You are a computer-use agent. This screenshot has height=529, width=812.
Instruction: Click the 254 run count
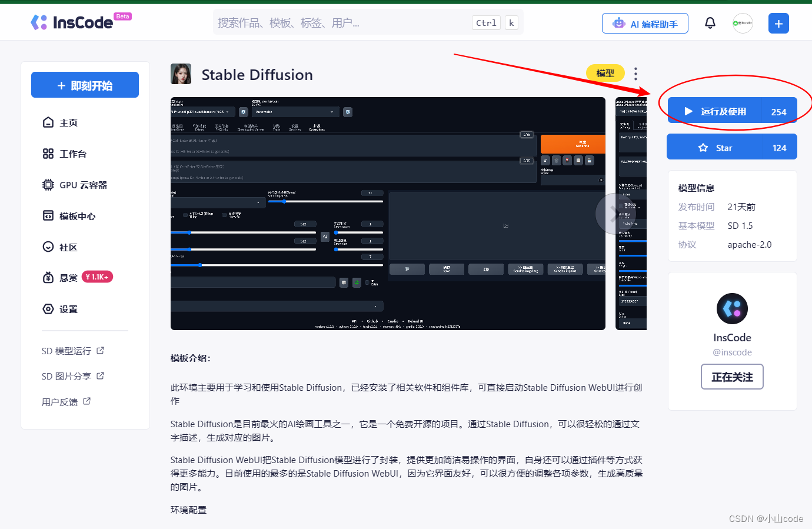pos(779,112)
